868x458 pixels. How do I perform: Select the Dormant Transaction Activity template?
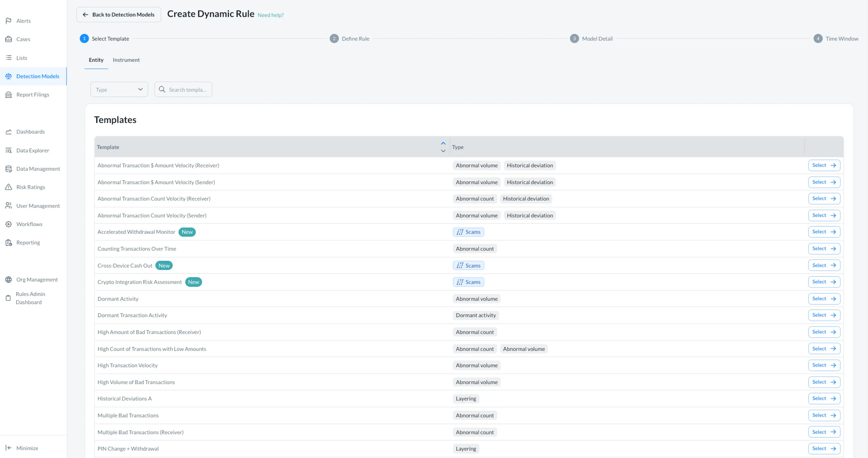click(x=824, y=315)
